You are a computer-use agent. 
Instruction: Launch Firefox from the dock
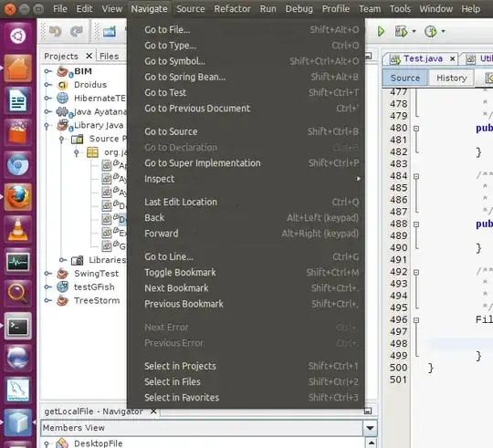point(18,197)
